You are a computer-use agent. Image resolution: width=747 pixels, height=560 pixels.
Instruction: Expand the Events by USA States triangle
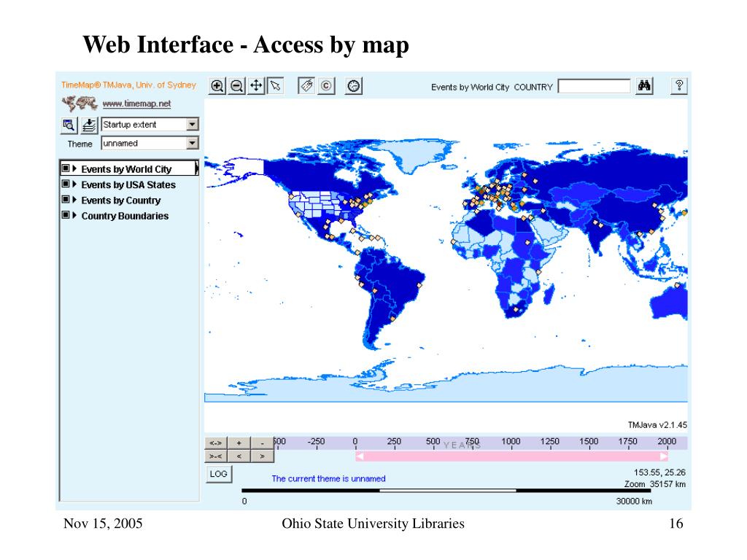pos(74,184)
